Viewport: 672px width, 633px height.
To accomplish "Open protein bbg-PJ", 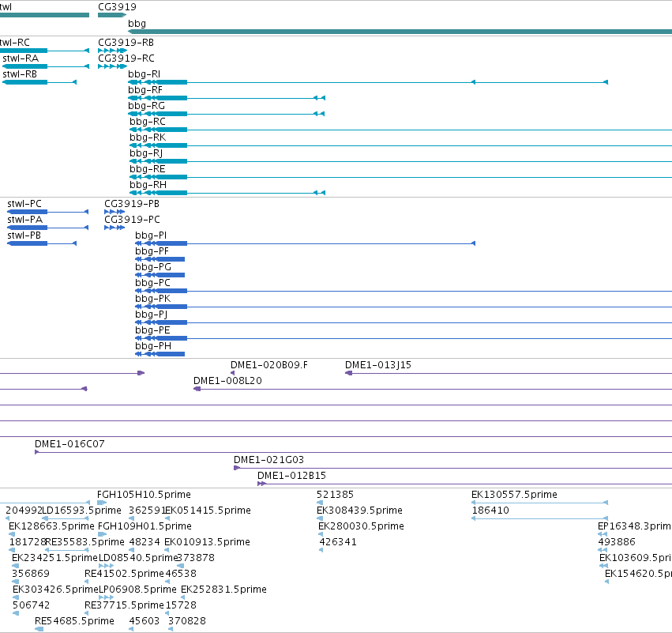I will tap(404, 323).
